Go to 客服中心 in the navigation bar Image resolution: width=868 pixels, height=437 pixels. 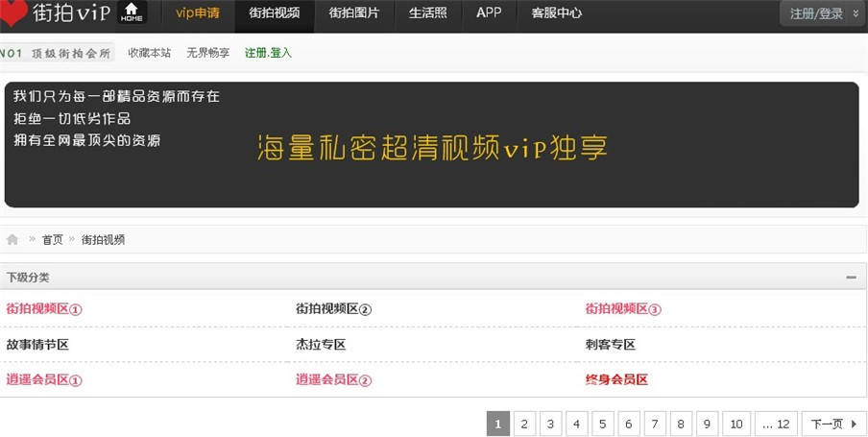pyautogui.click(x=556, y=13)
